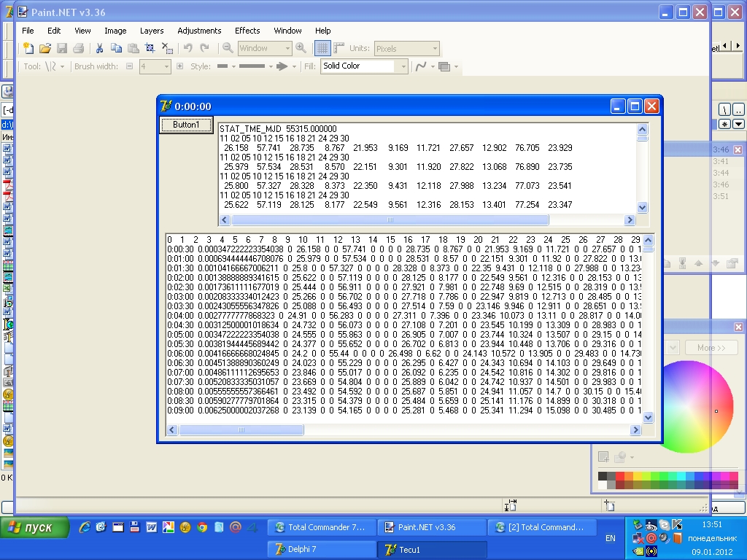
Task: Click Button1 in the 0:00:00 window
Action: tap(186, 125)
